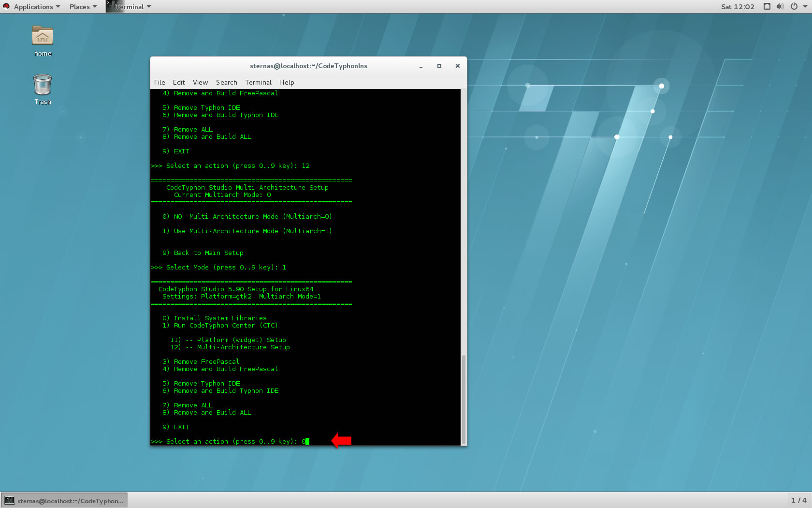Click terminal icon in bottom taskbar
Viewport: 812px width, 508px height.
(10, 501)
